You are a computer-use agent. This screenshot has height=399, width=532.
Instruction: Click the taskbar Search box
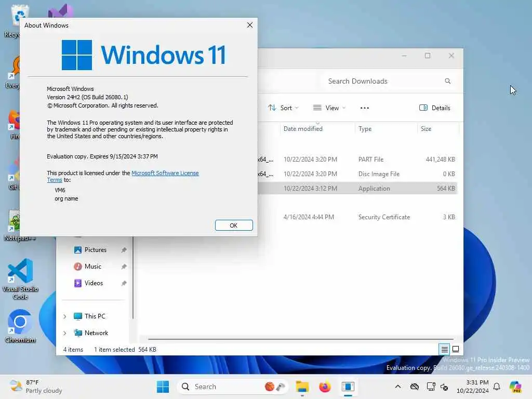pyautogui.click(x=232, y=387)
